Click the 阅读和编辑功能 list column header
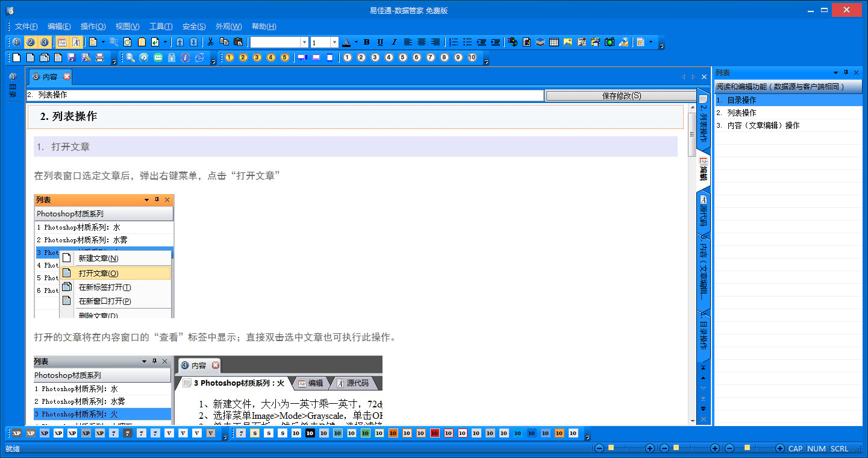868x458 pixels. tap(788, 87)
